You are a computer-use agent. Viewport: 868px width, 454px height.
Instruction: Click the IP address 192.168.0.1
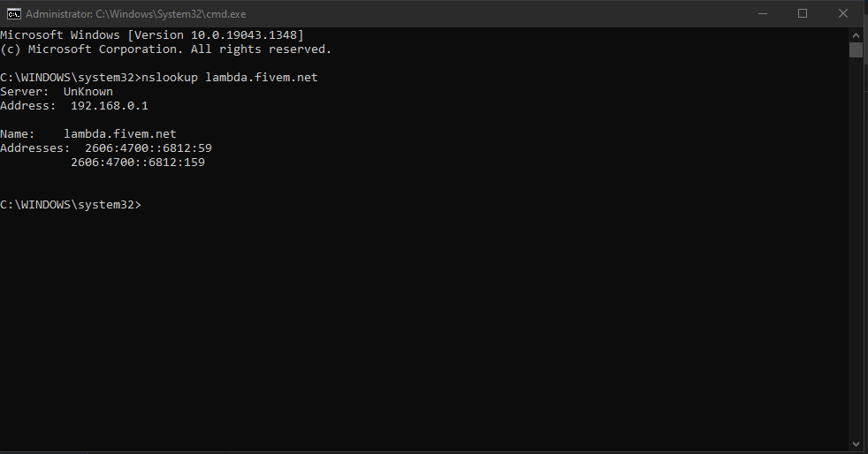[x=110, y=106]
